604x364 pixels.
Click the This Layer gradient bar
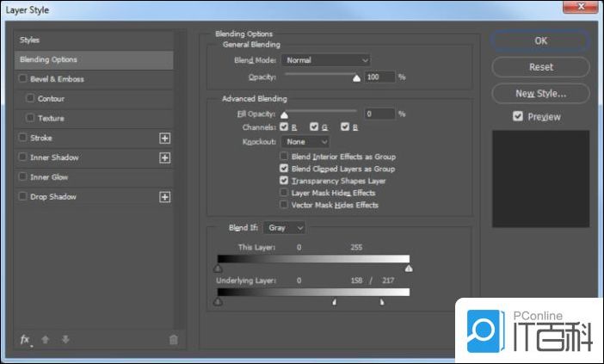[x=313, y=259]
